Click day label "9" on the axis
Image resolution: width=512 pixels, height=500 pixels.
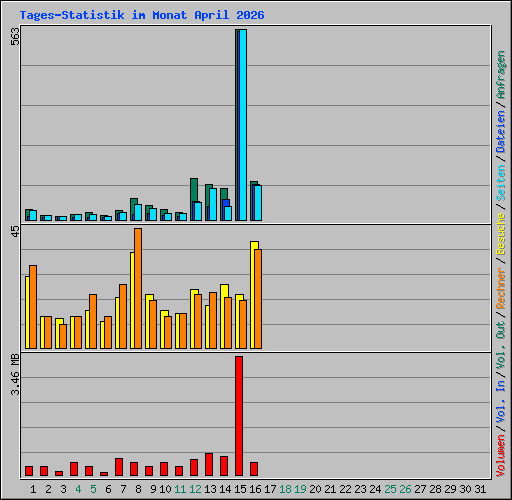[153, 489]
